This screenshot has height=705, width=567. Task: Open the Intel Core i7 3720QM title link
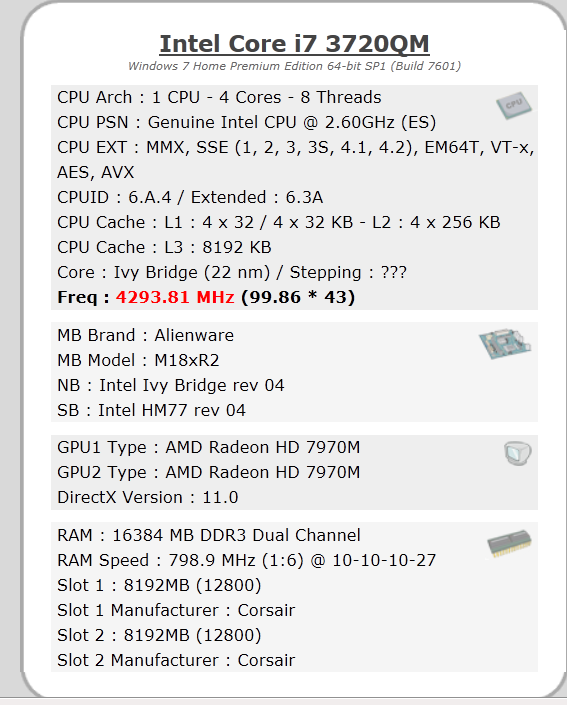click(x=295, y=44)
